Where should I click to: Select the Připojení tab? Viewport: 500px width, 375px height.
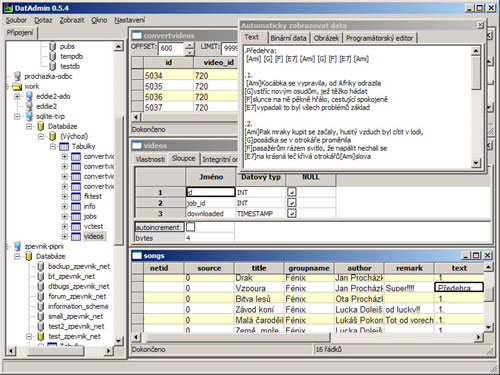tap(20, 33)
